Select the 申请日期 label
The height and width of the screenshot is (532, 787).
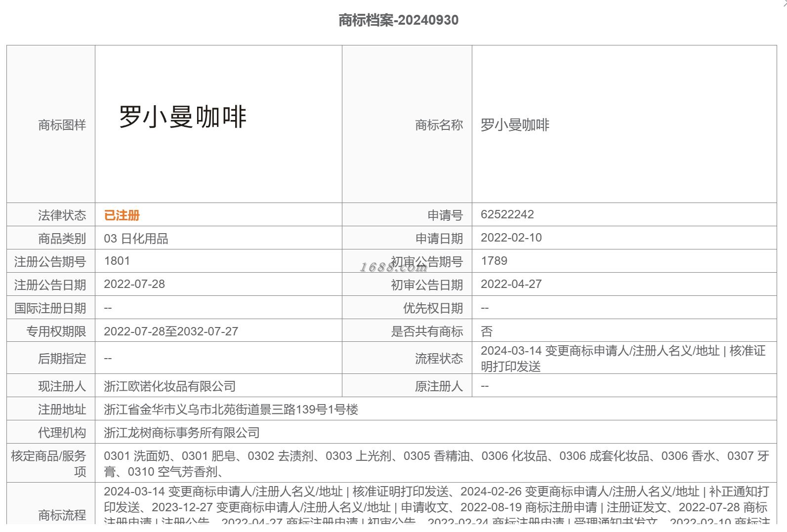click(439, 239)
